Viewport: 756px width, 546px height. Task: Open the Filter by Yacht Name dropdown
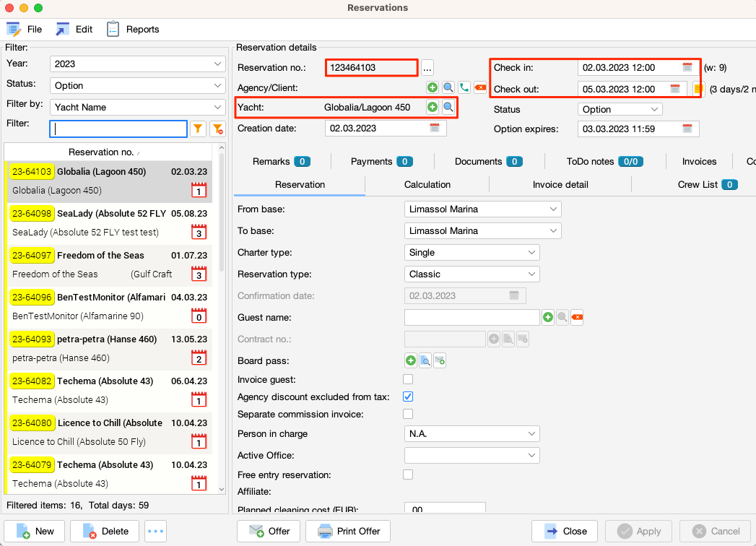click(137, 107)
